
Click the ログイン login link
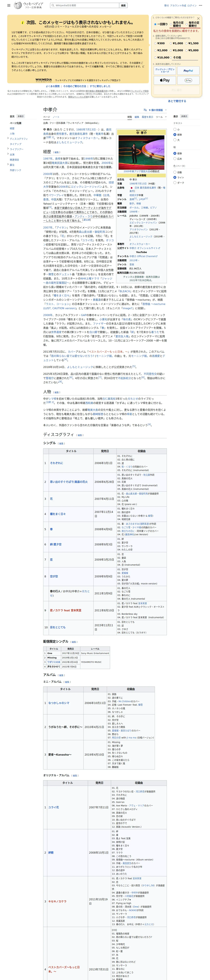192,6
